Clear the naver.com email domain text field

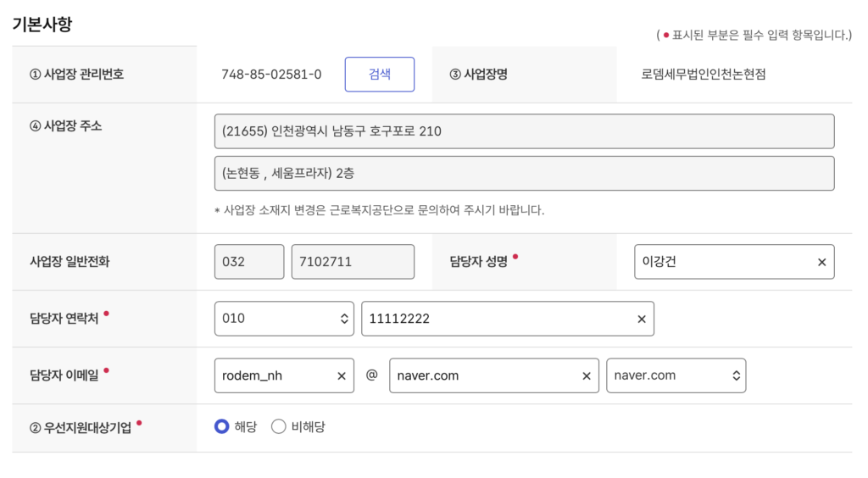tap(586, 376)
